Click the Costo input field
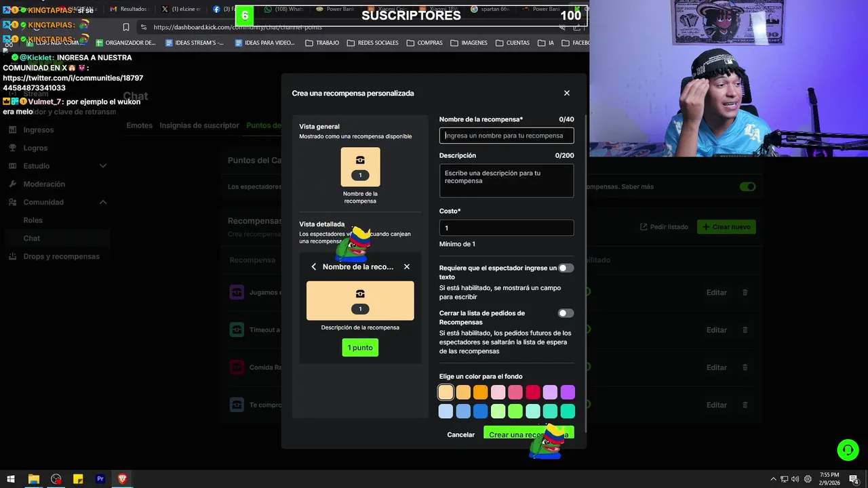The width and height of the screenshot is (868, 488). pyautogui.click(x=507, y=228)
